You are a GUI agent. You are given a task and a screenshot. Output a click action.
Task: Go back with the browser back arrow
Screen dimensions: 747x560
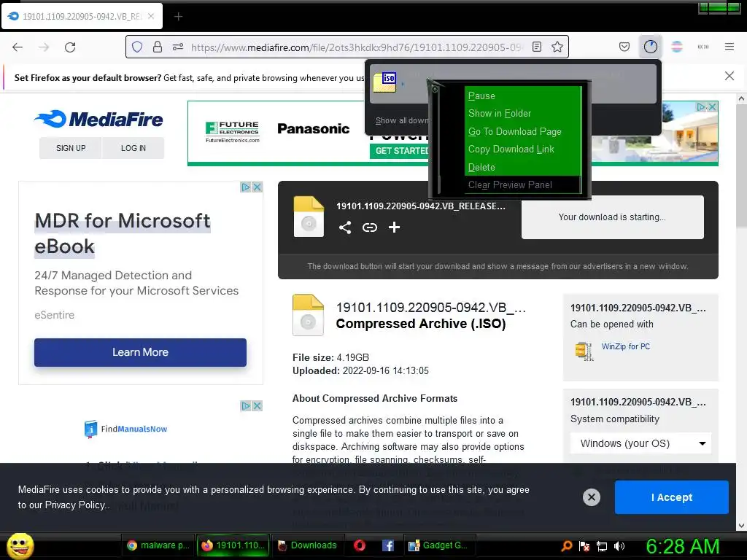click(18, 47)
